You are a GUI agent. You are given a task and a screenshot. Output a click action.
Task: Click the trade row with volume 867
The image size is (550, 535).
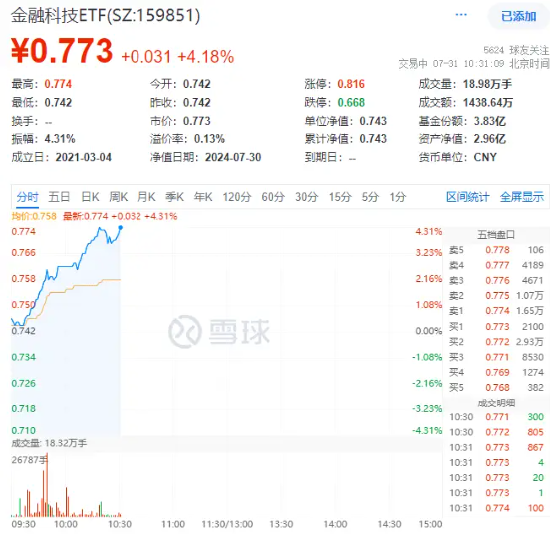tap(496, 447)
